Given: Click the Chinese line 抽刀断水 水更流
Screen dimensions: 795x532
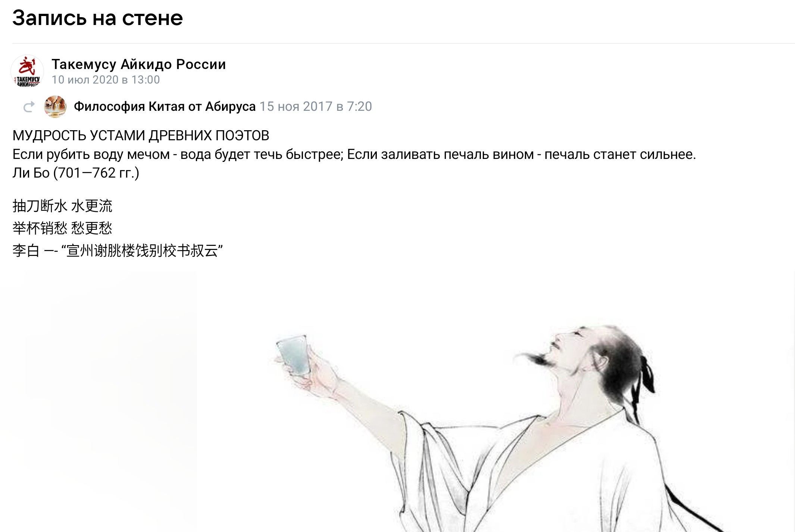Looking at the screenshot, I should (x=62, y=206).
